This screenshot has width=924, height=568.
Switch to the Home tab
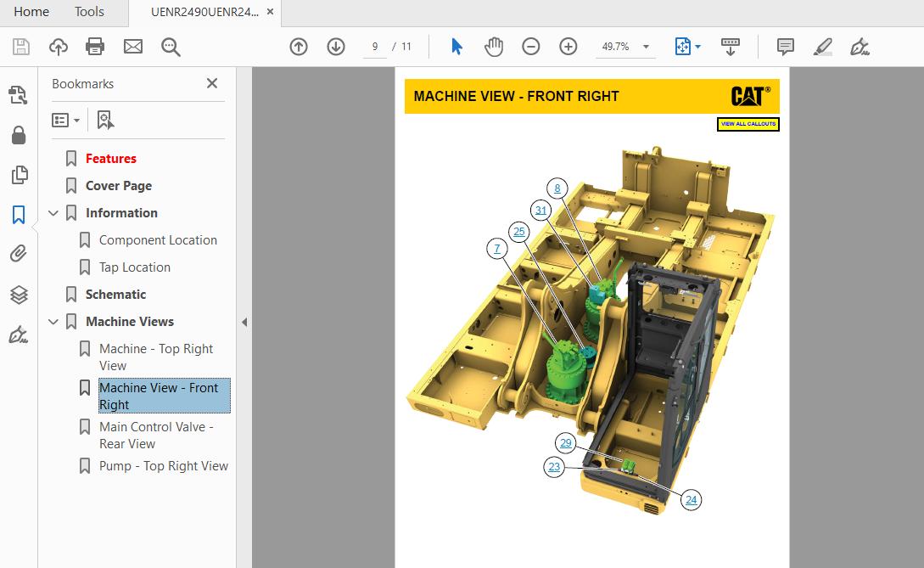[31, 12]
